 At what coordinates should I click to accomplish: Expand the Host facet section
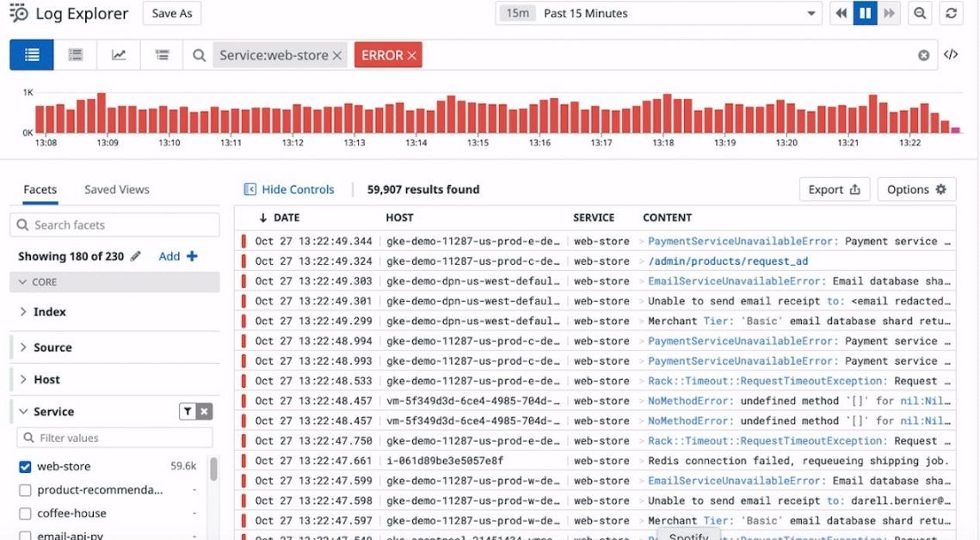click(x=46, y=378)
